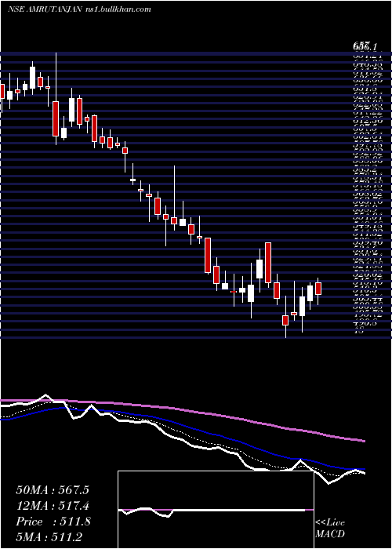
Task: Click the 50MA : 567.5 label
Action: pyautogui.click(x=53, y=490)
